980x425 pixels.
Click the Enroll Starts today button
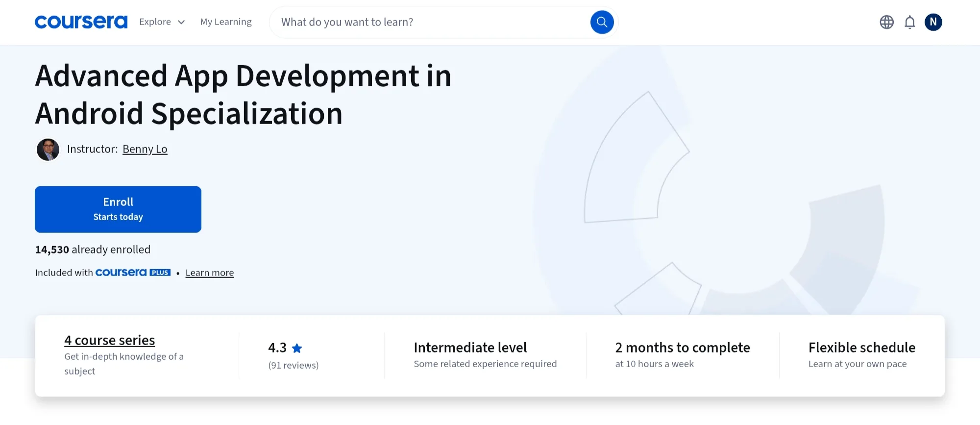tap(118, 209)
